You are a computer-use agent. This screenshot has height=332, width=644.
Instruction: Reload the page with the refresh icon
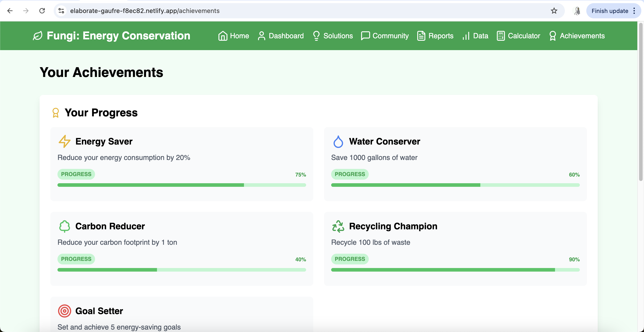[x=42, y=11]
